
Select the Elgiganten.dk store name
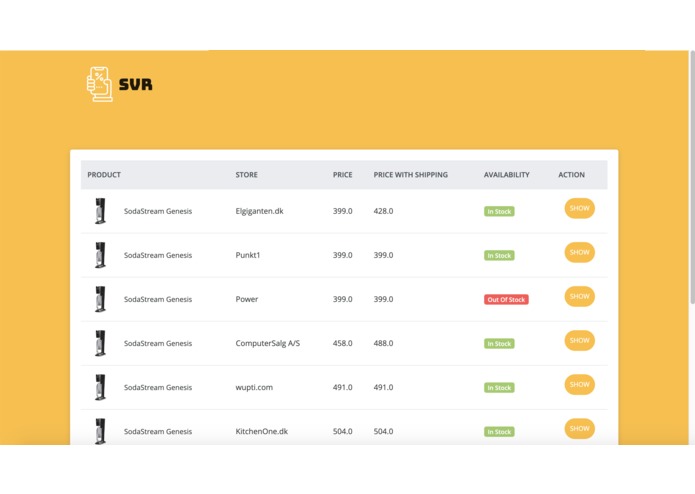coord(259,211)
